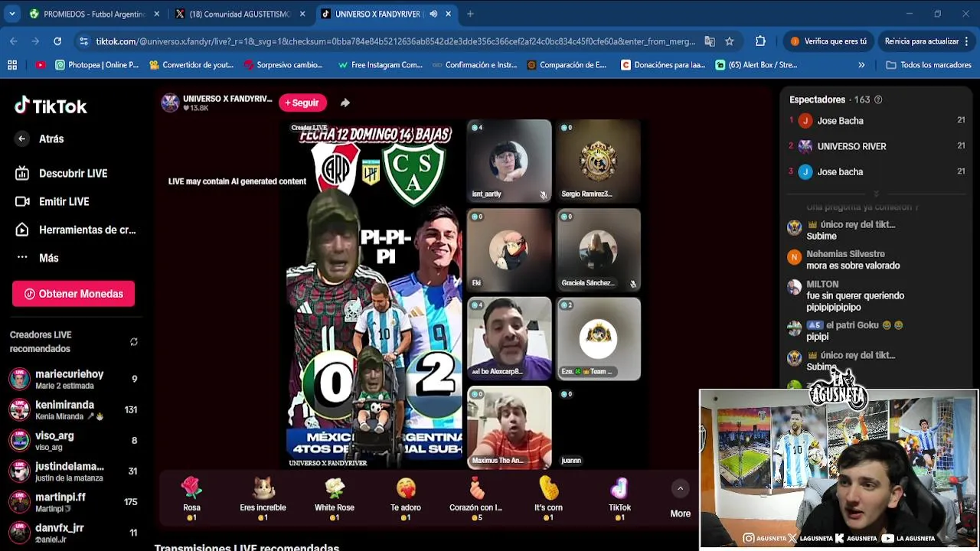Click the address bar URL
The width and height of the screenshot is (980, 551).
tap(396, 41)
